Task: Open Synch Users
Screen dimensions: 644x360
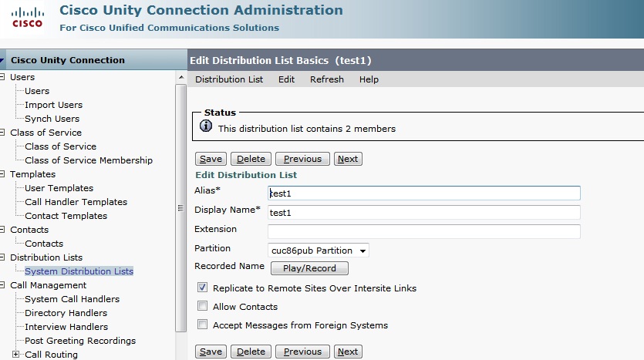Action: coord(52,119)
